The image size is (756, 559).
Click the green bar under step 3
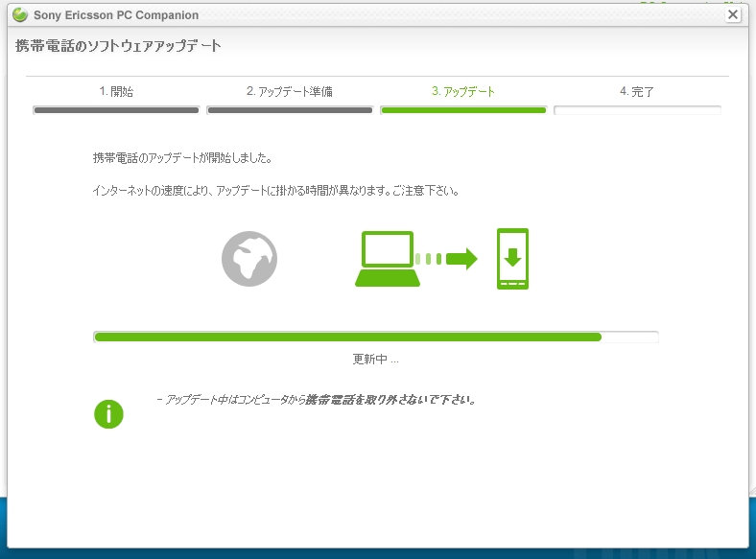pyautogui.click(x=463, y=110)
